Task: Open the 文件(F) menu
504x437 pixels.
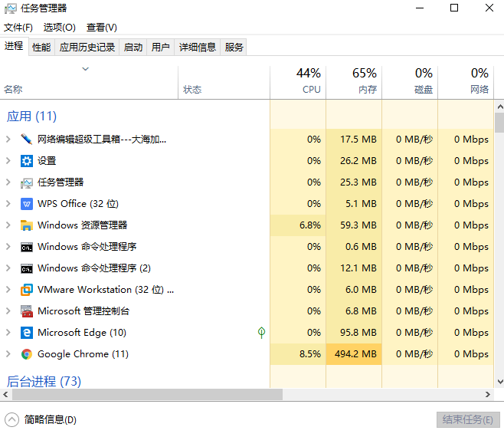Action: tap(18, 27)
